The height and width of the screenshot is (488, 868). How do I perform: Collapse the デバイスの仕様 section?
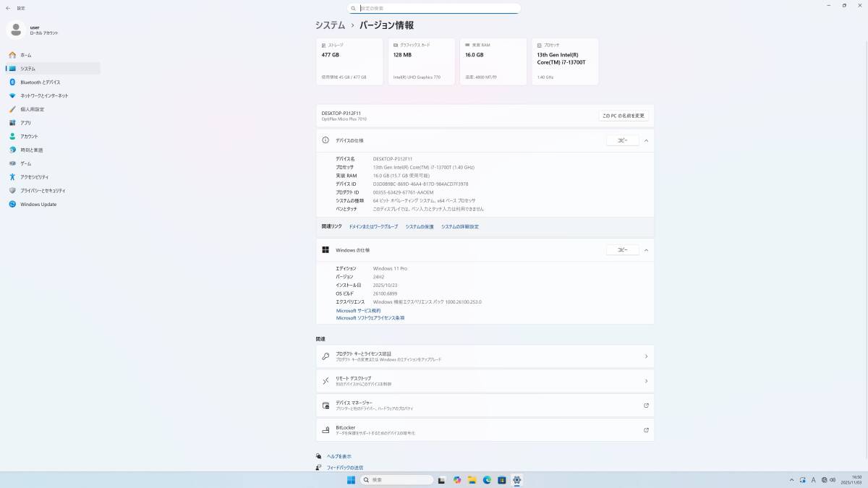646,140
